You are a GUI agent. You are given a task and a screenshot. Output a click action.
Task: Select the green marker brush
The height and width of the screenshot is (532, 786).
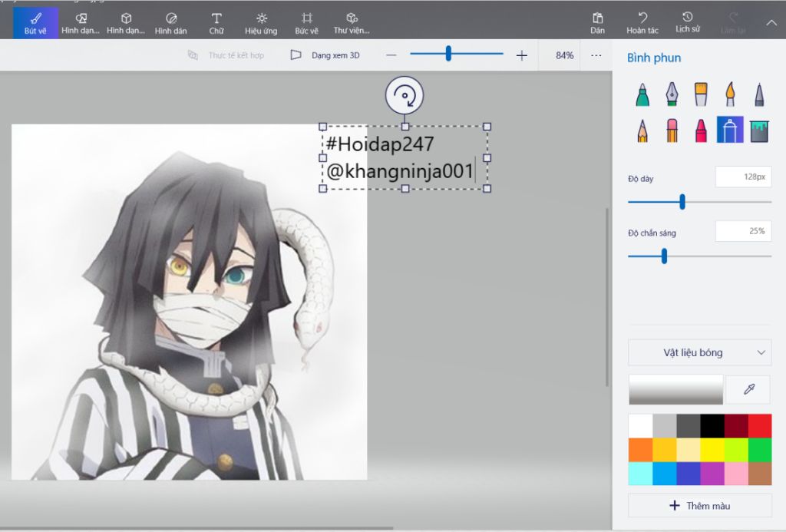[x=642, y=94]
